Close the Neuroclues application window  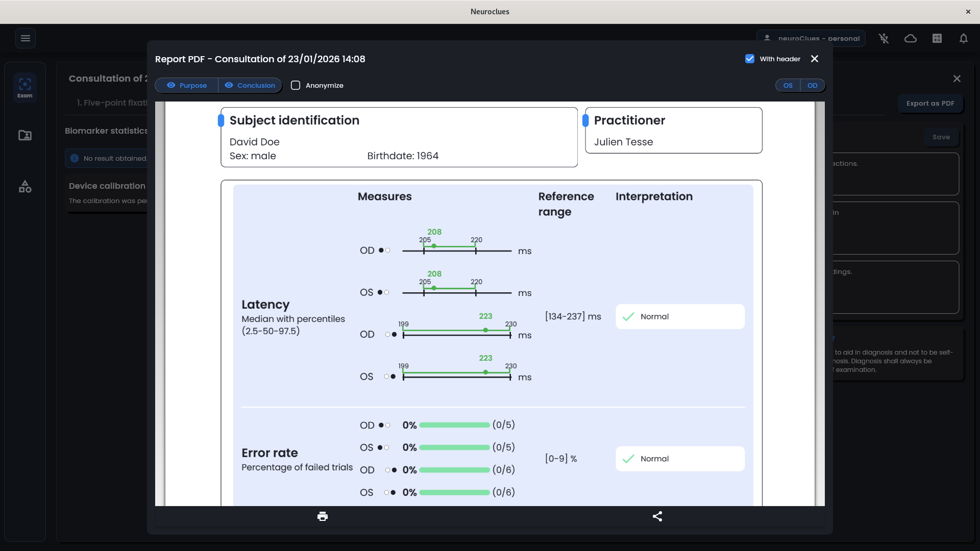[968, 12]
